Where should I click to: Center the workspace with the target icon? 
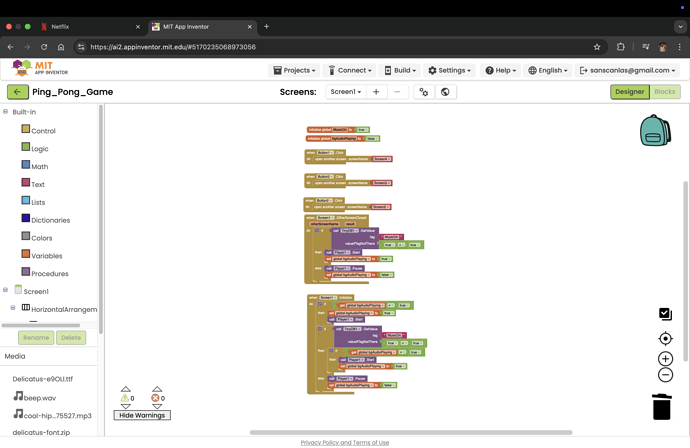pos(665,338)
